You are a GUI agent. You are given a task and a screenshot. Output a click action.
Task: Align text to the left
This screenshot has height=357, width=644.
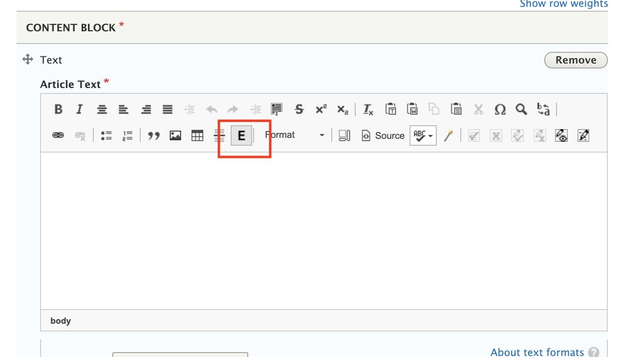click(124, 109)
